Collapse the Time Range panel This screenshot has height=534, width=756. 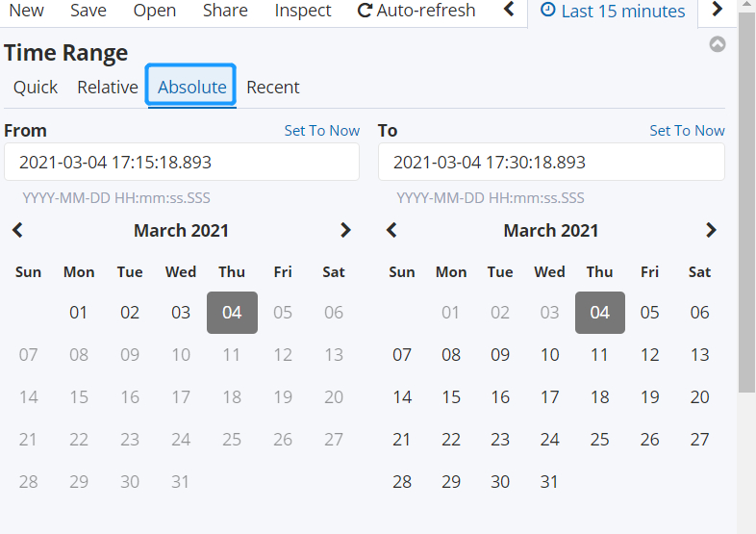point(718,44)
